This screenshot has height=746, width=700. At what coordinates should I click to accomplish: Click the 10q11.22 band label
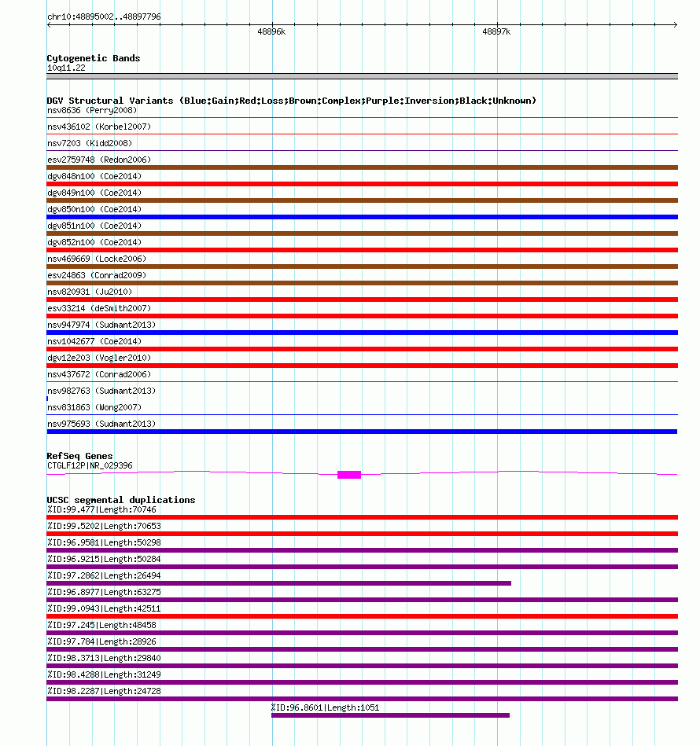tap(66, 68)
